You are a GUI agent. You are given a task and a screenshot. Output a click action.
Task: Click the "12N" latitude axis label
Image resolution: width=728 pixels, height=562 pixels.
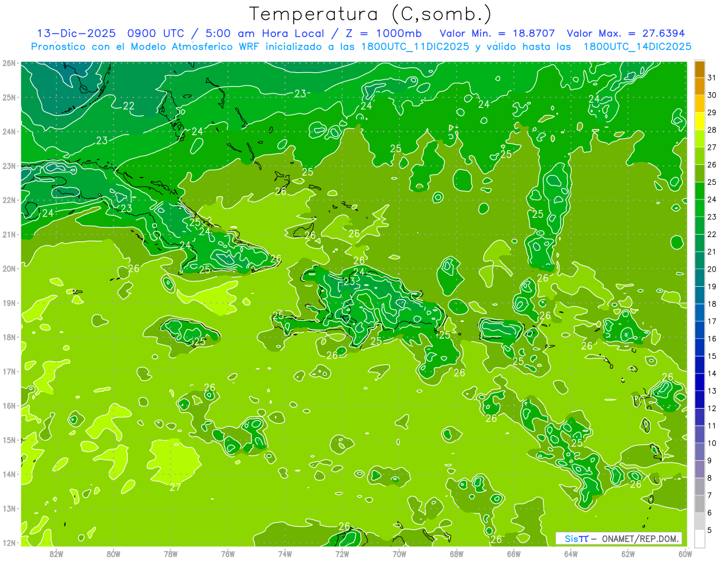(x=9, y=543)
